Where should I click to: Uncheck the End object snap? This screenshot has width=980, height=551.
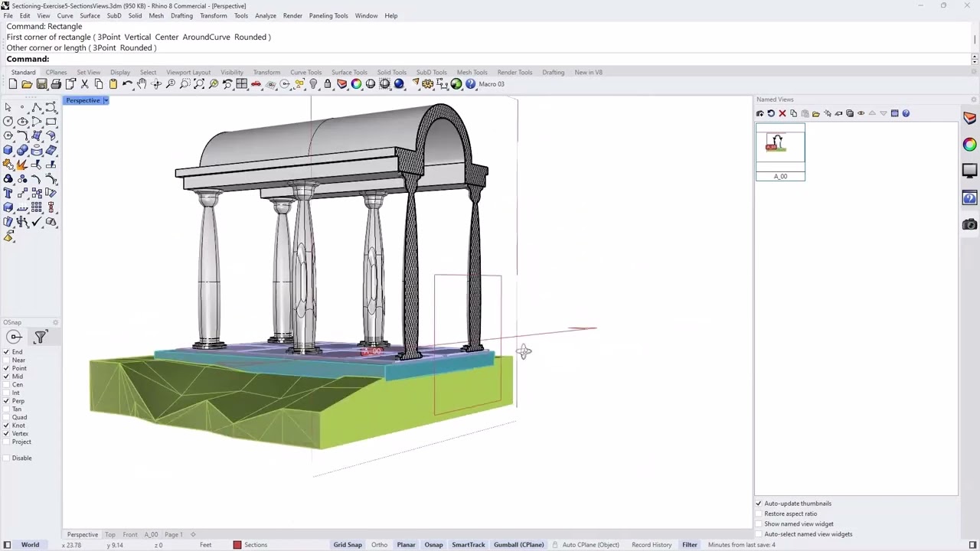(6, 352)
